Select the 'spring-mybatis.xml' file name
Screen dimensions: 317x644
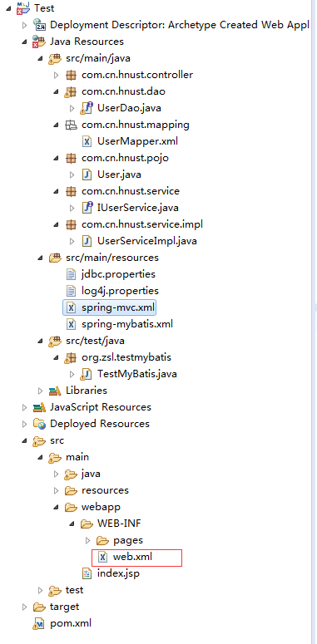point(127,324)
